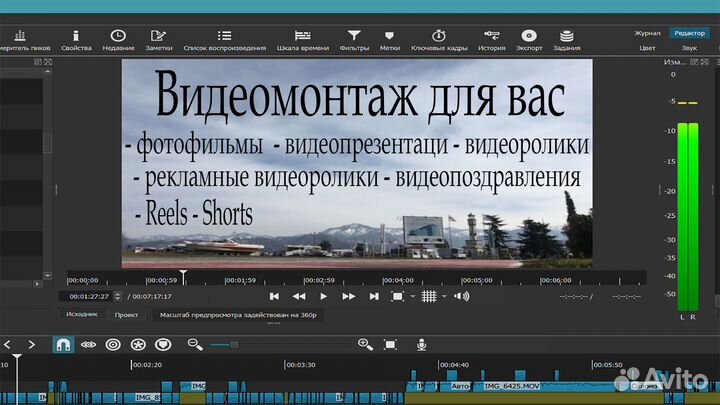Viewport: 720px width, 405px height.
Task: Open the Экспорт (Export) panel
Action: click(529, 40)
